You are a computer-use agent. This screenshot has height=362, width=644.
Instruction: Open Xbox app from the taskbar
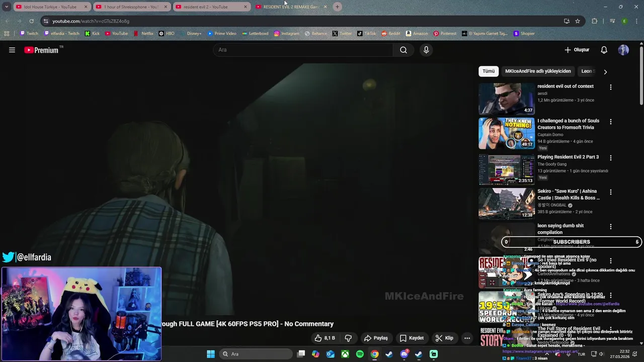(345, 354)
